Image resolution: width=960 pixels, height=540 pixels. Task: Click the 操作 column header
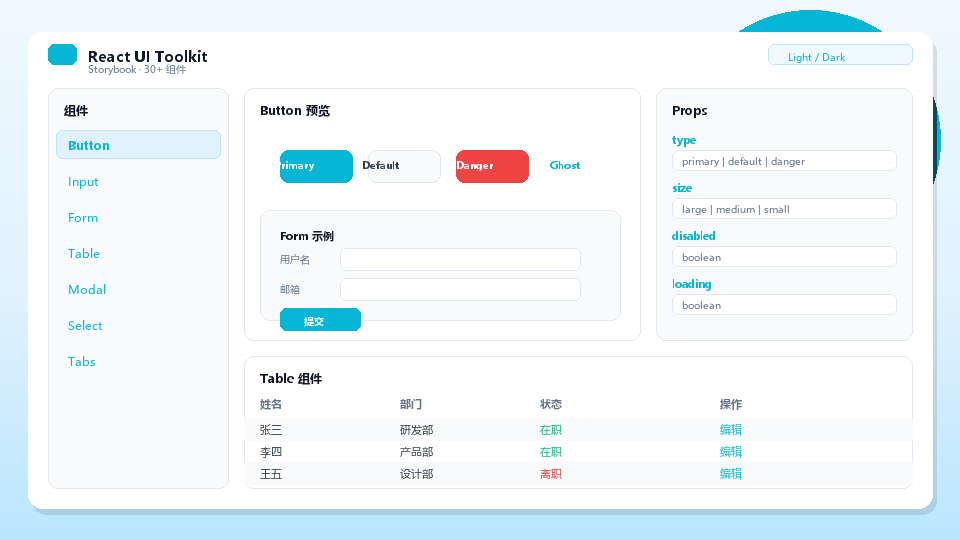click(730, 404)
